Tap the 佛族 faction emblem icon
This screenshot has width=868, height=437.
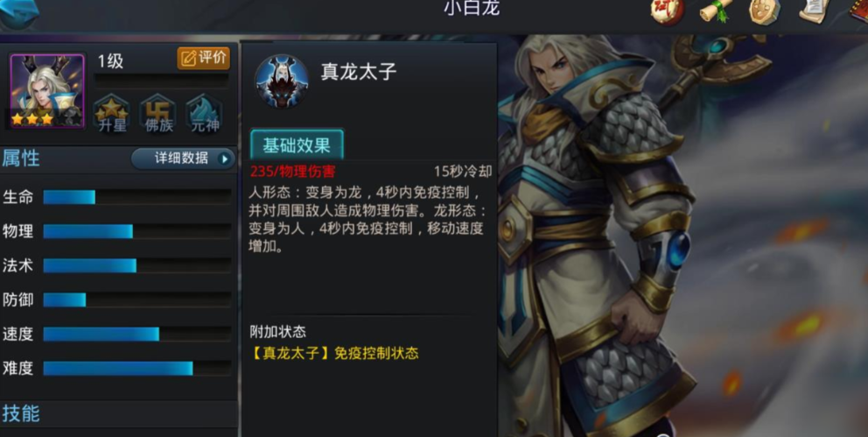tap(159, 114)
